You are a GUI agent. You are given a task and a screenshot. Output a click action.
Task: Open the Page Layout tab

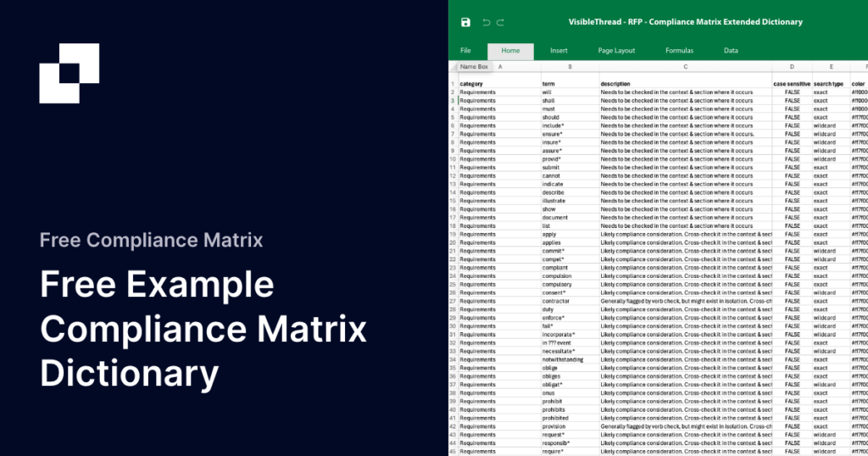pos(616,50)
